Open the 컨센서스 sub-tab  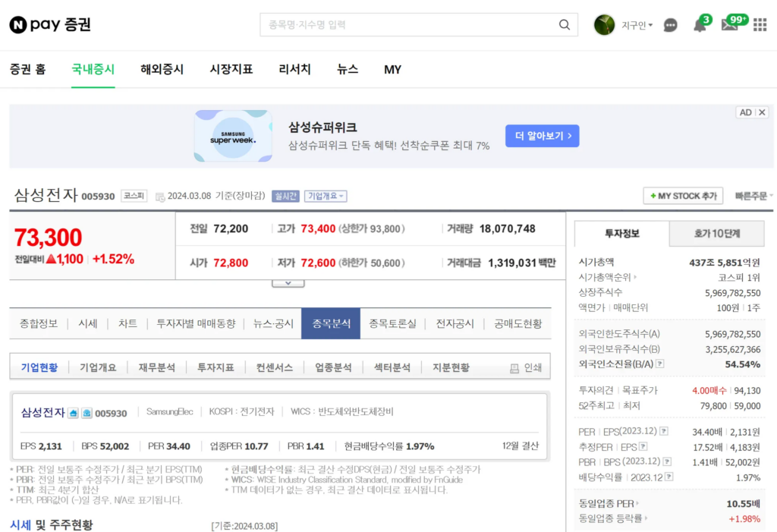tap(274, 367)
